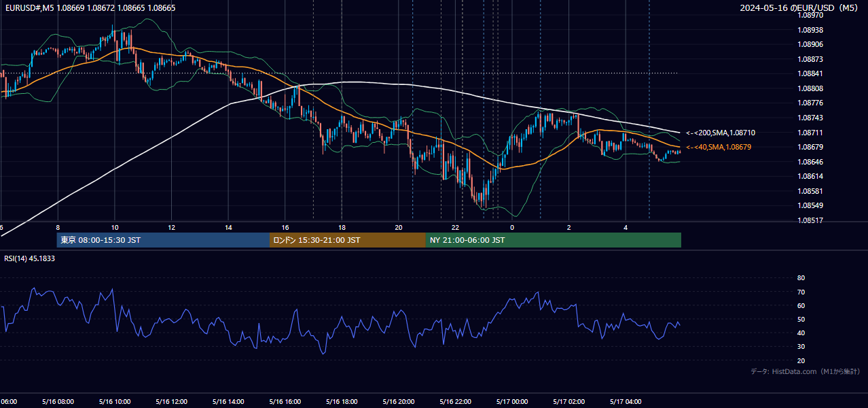Click the RSI 20 level label
Image resolution: width=868 pixels, height=408 pixels.
[801, 360]
